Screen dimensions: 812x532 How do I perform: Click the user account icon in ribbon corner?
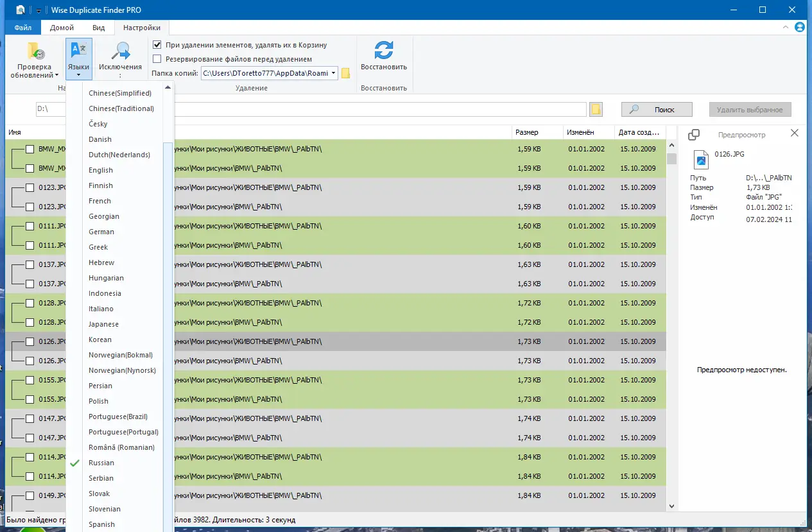coord(800,28)
